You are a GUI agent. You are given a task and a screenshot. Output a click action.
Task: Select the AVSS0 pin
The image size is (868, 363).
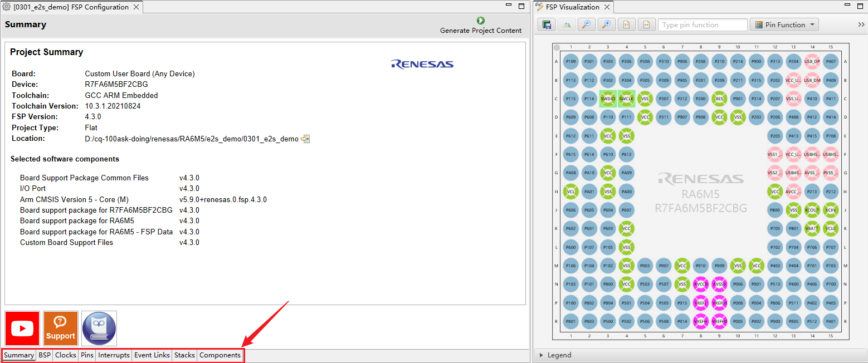click(x=719, y=284)
